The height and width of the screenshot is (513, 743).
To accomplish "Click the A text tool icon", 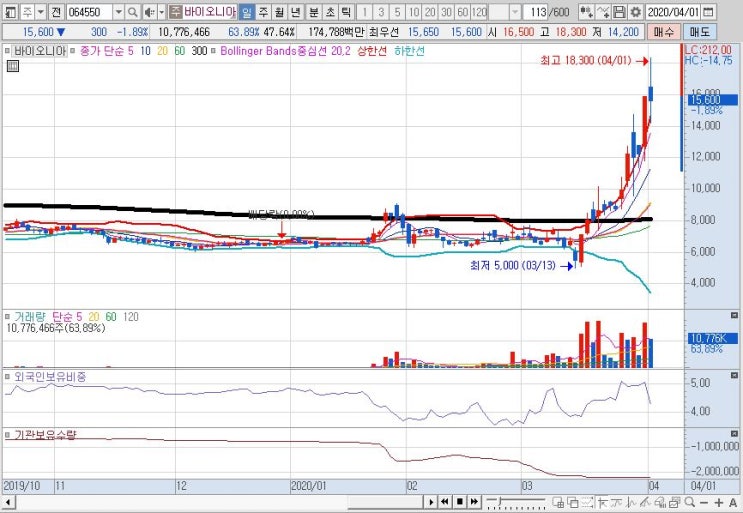I will (x=733, y=503).
